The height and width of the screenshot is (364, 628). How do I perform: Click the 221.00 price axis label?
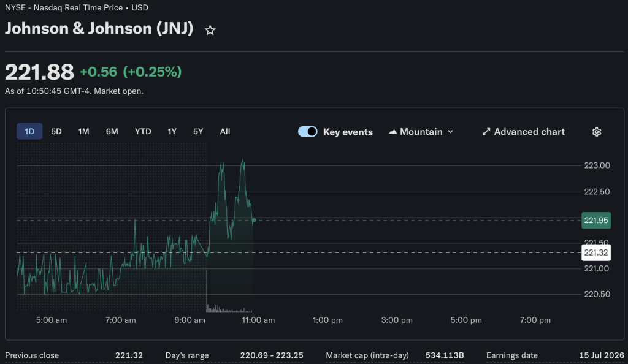pos(597,268)
